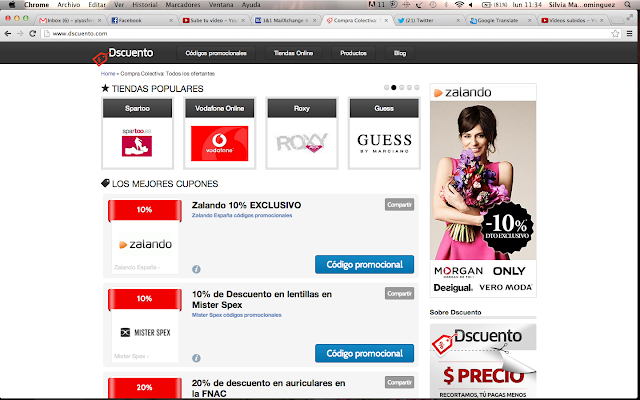Screen dimensions: 640x400
Task: Click Guess store header
Action: coord(384,109)
